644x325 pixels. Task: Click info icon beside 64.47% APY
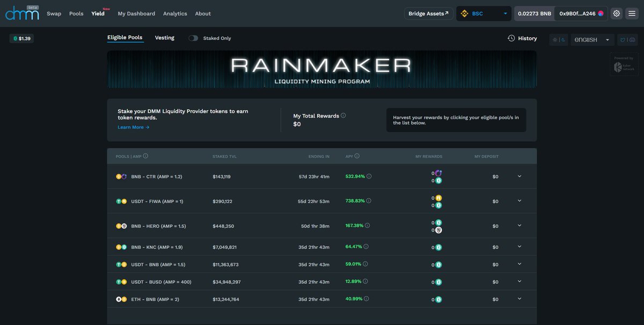[x=366, y=246]
